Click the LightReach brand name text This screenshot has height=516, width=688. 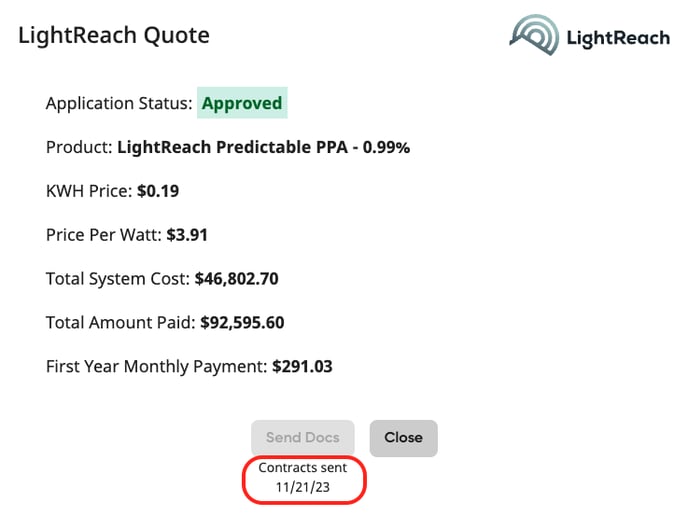pyautogui.click(x=618, y=38)
